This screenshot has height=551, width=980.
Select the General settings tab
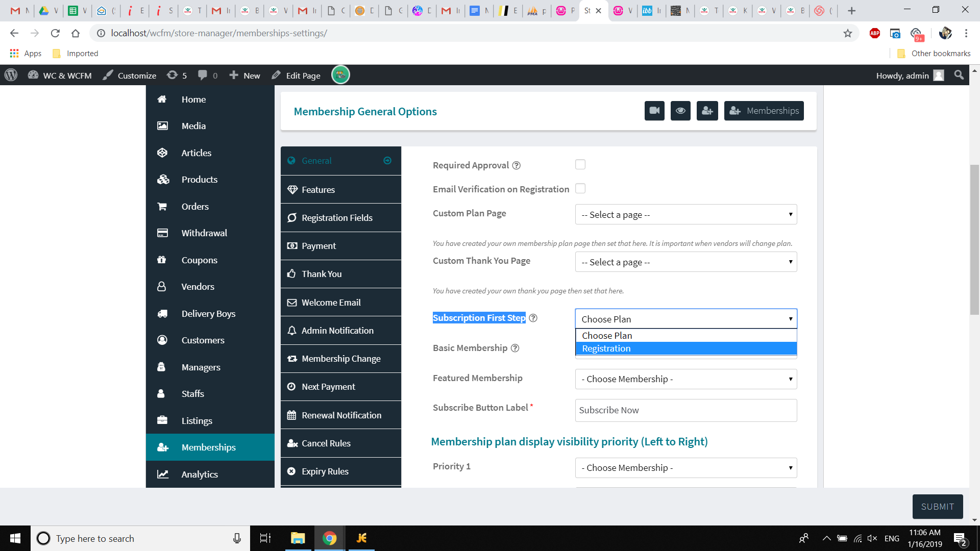[341, 161]
